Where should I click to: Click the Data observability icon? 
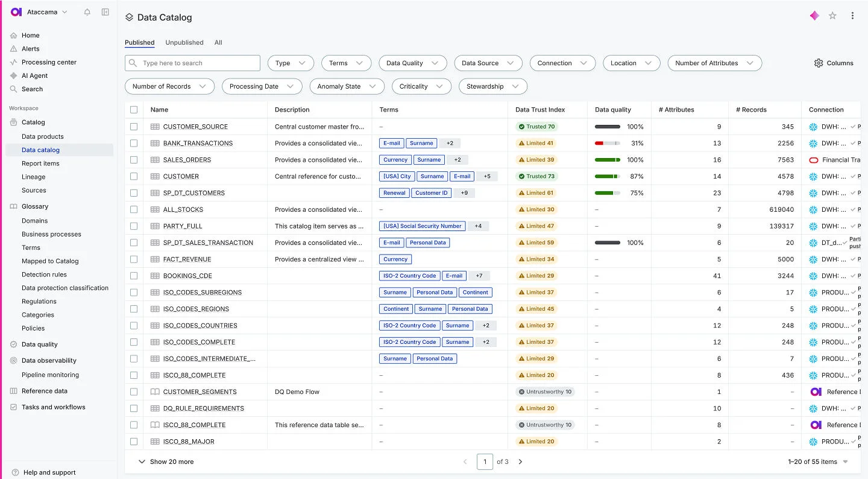[14, 360]
